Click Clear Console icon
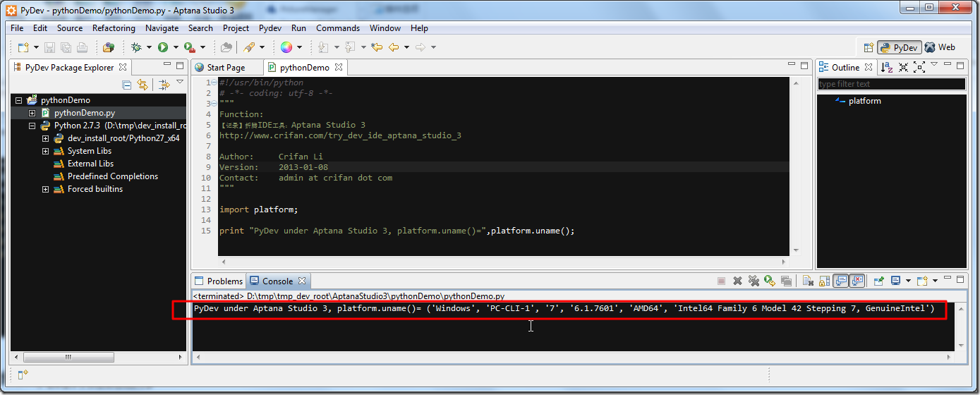This screenshot has height=395, width=980. click(808, 281)
